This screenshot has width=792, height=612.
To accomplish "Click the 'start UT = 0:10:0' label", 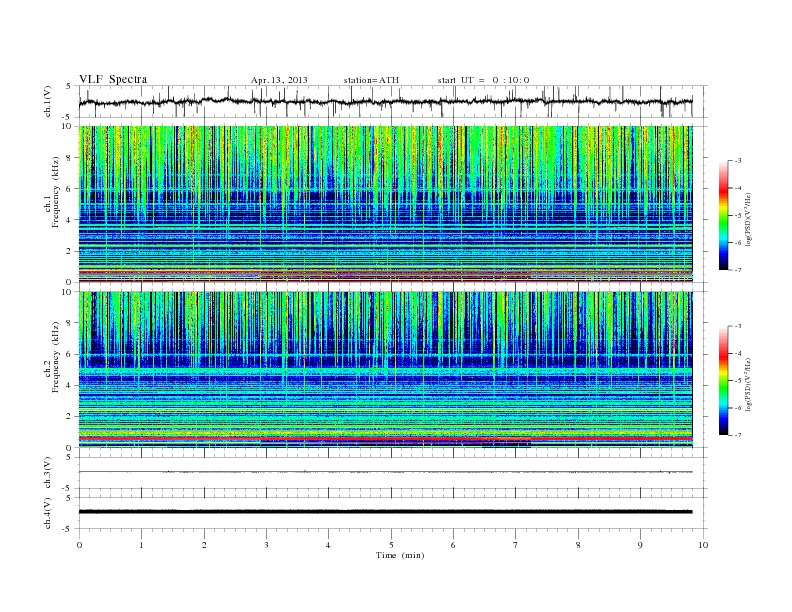I will click(483, 80).
